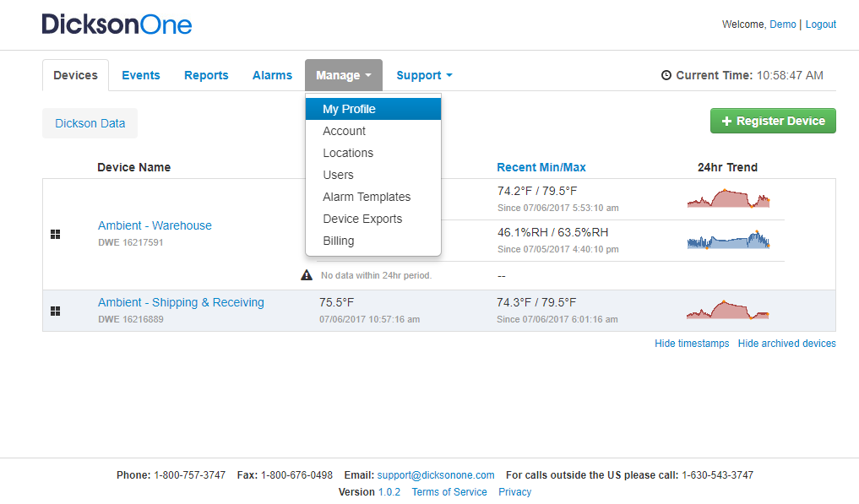Viewport: 859px width, 504px height.
Task: Open the Demo user profile link
Action: tap(783, 24)
